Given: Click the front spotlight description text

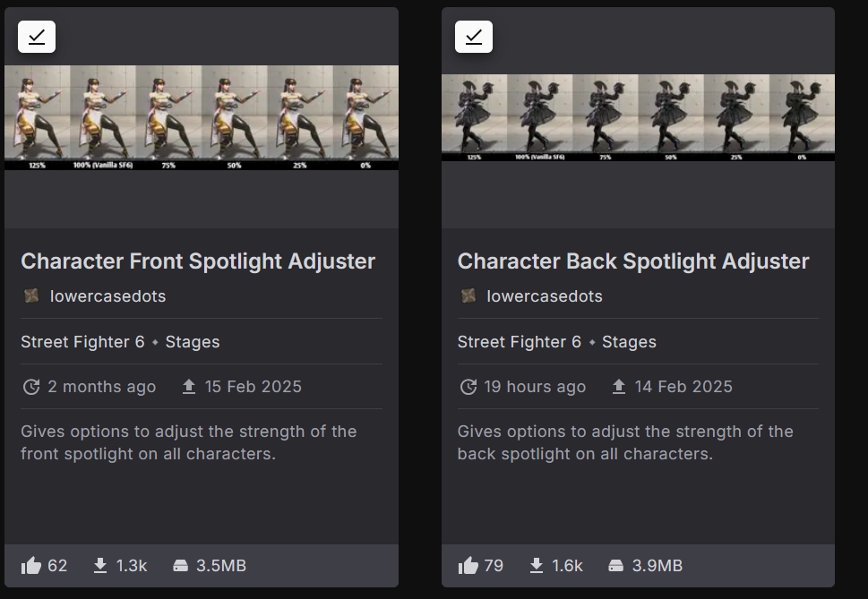Looking at the screenshot, I should pos(189,442).
